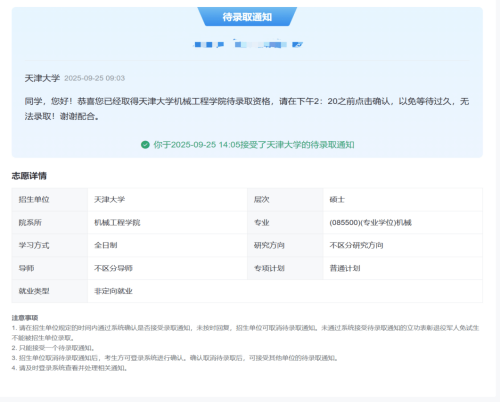Click the (085500)(专业学位)机械 value
The width and height of the screenshot is (500, 402).
point(370,222)
